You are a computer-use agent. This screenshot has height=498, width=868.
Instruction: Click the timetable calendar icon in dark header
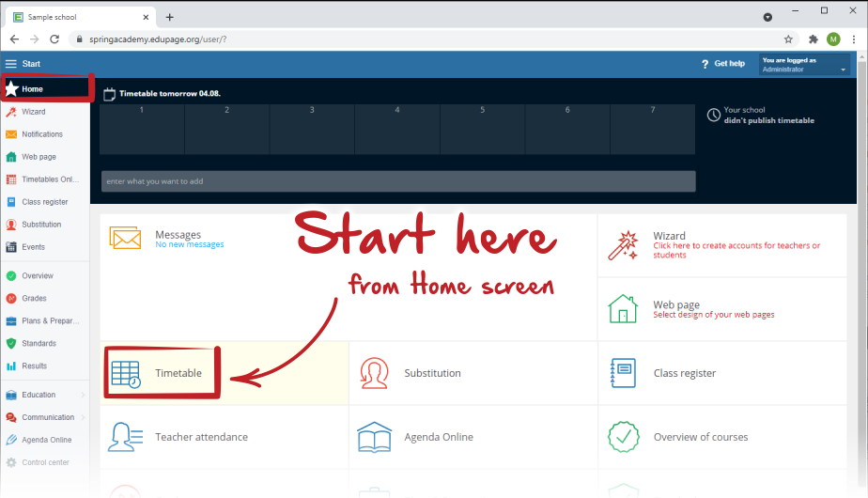coord(109,94)
